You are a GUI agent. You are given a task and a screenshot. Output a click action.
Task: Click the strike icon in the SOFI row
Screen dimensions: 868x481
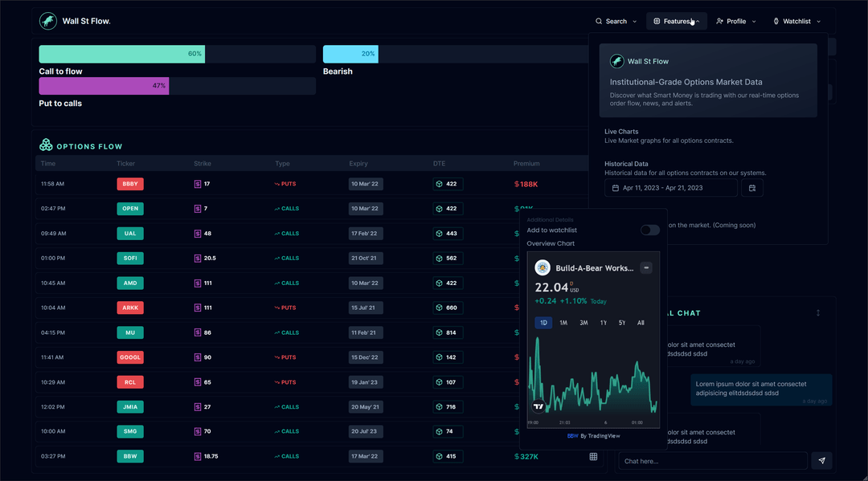point(198,259)
